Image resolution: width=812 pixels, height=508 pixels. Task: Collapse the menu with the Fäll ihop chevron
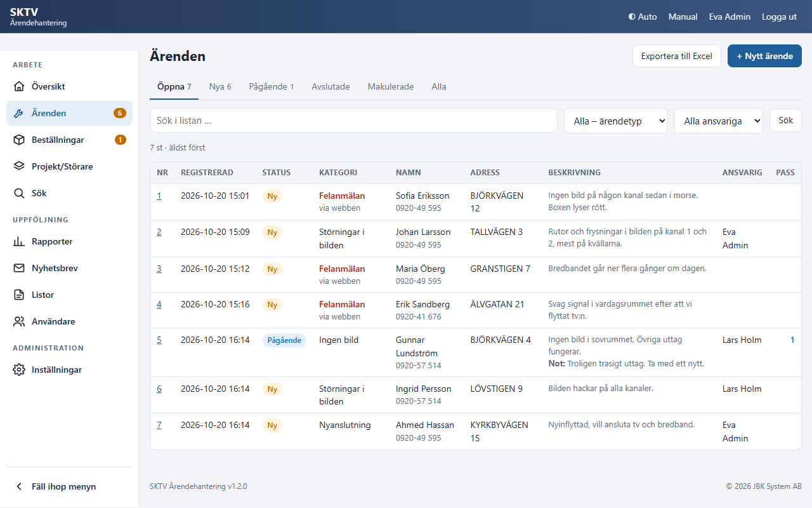[x=19, y=486]
